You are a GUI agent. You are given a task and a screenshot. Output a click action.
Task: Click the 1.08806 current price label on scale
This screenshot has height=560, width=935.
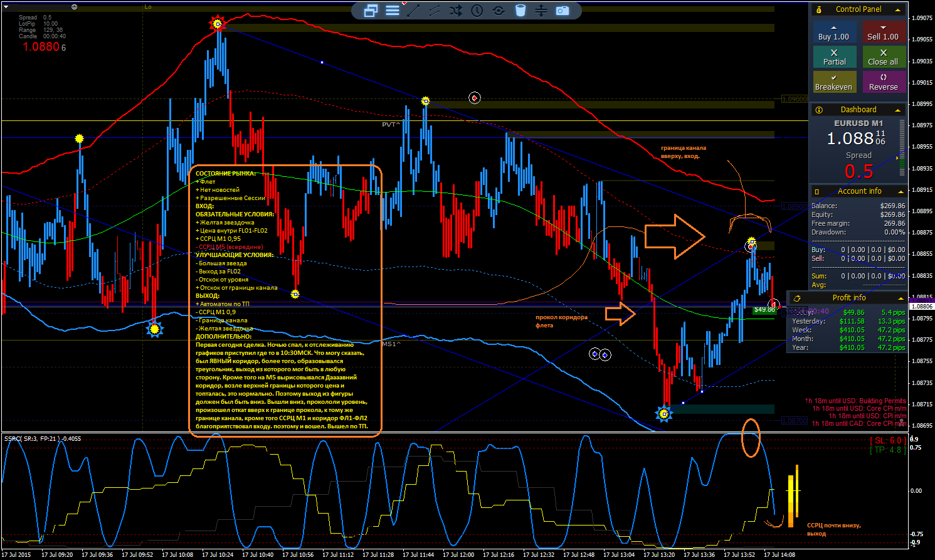point(921,307)
